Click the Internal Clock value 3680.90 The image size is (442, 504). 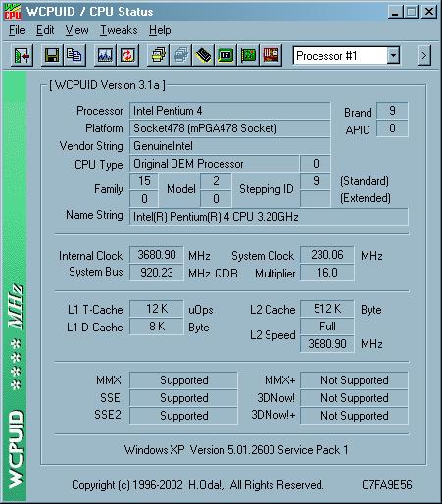tap(157, 255)
